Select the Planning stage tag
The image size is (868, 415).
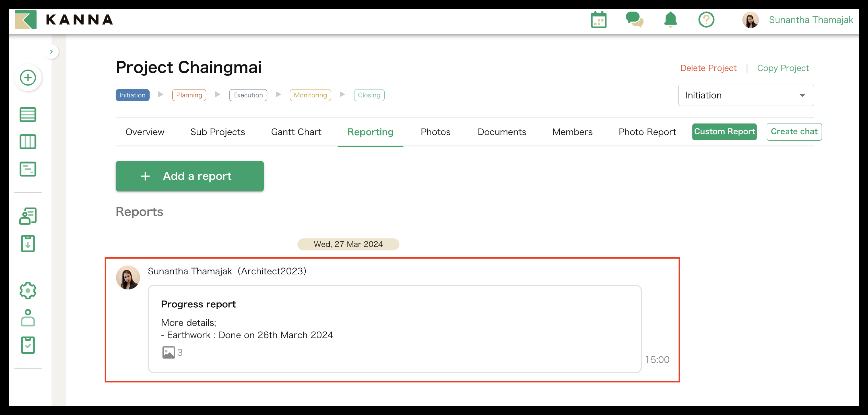click(x=189, y=95)
